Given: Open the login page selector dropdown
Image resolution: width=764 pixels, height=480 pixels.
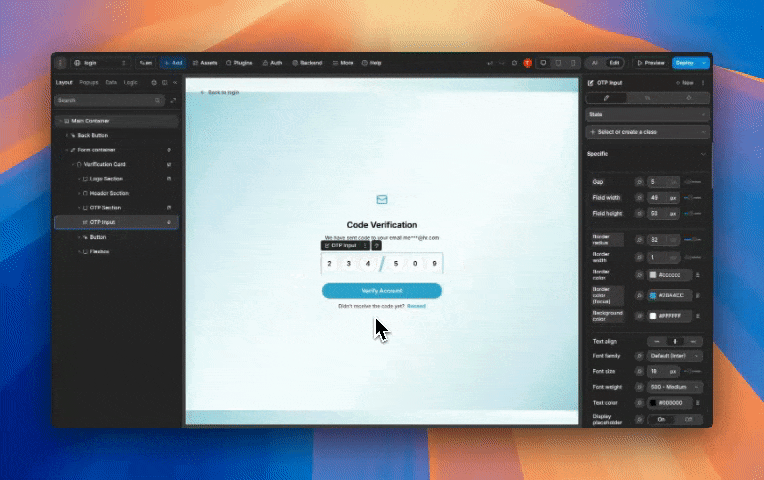Looking at the screenshot, I should [x=100, y=63].
